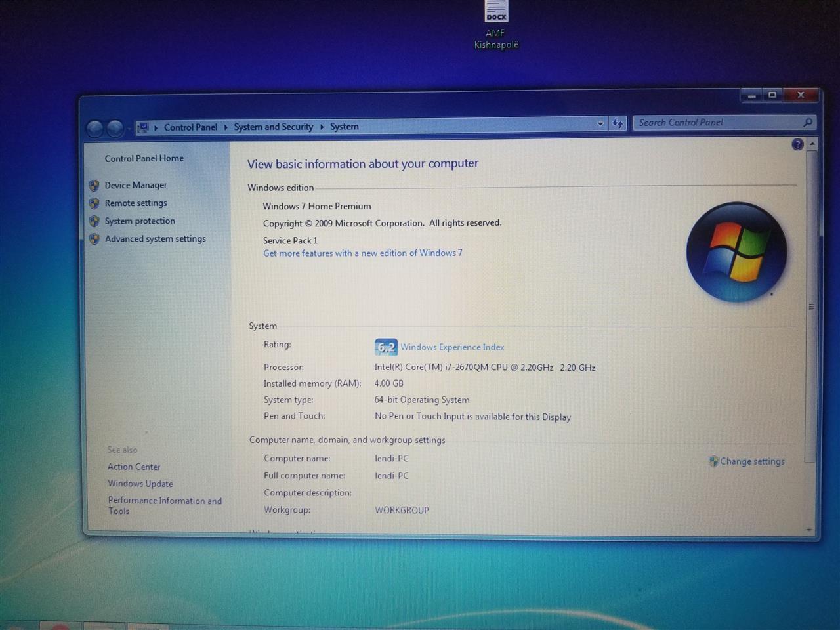Open Device Manager from the sidebar
840x630 pixels.
coord(135,186)
